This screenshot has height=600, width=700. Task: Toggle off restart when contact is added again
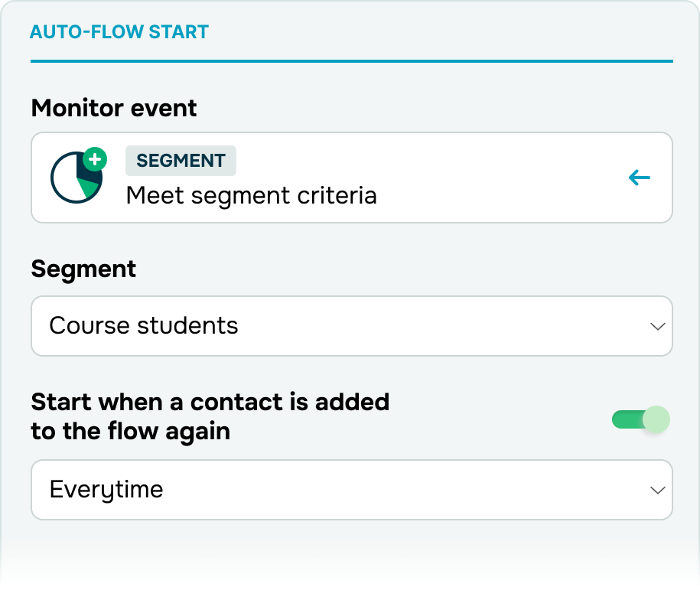[640, 419]
